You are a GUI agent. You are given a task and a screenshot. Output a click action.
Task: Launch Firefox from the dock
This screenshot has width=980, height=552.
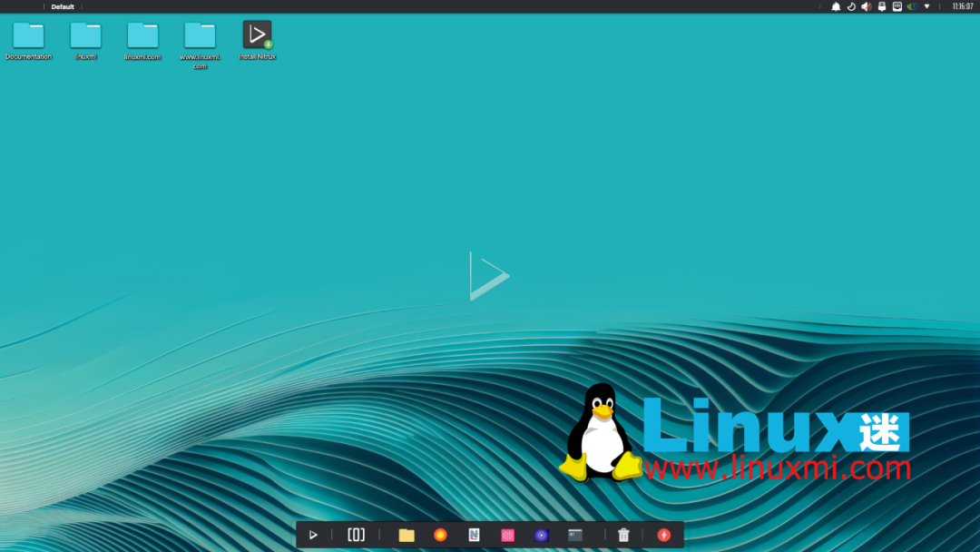441,535
